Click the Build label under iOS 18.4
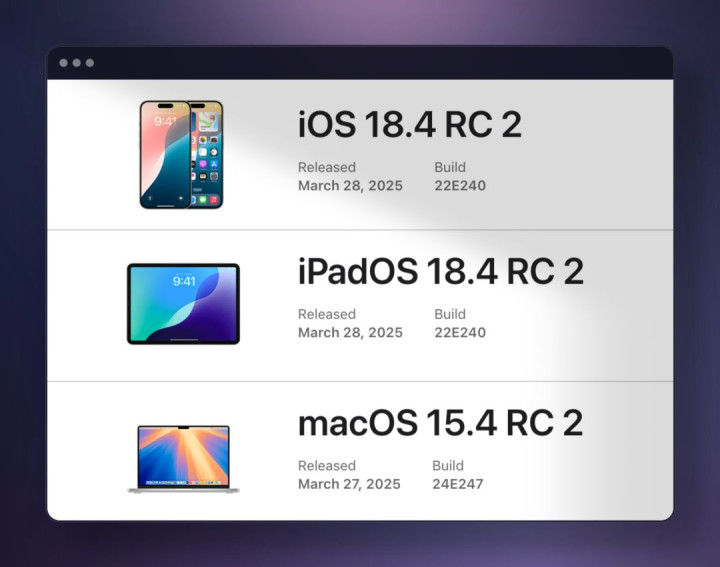The image size is (720, 567). click(x=450, y=167)
